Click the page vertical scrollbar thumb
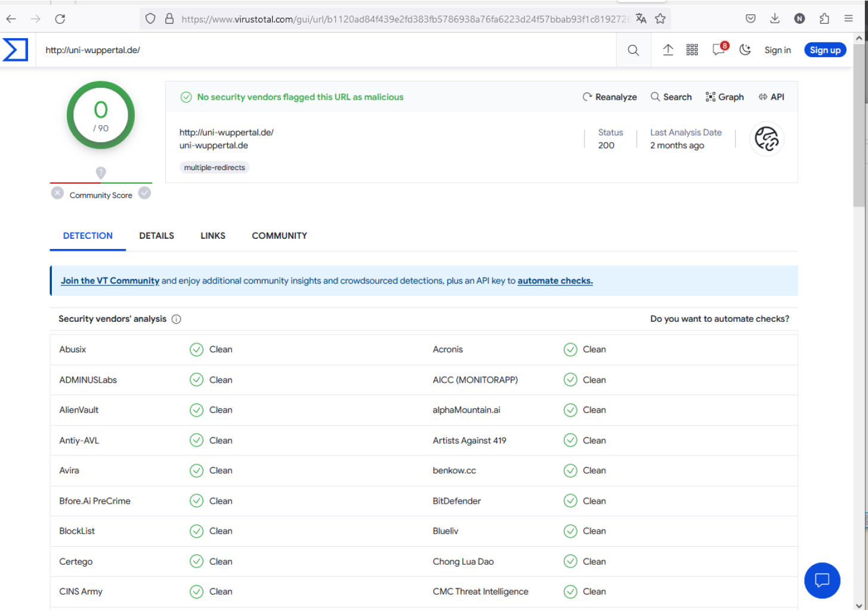The width and height of the screenshot is (868, 610). coord(859,125)
